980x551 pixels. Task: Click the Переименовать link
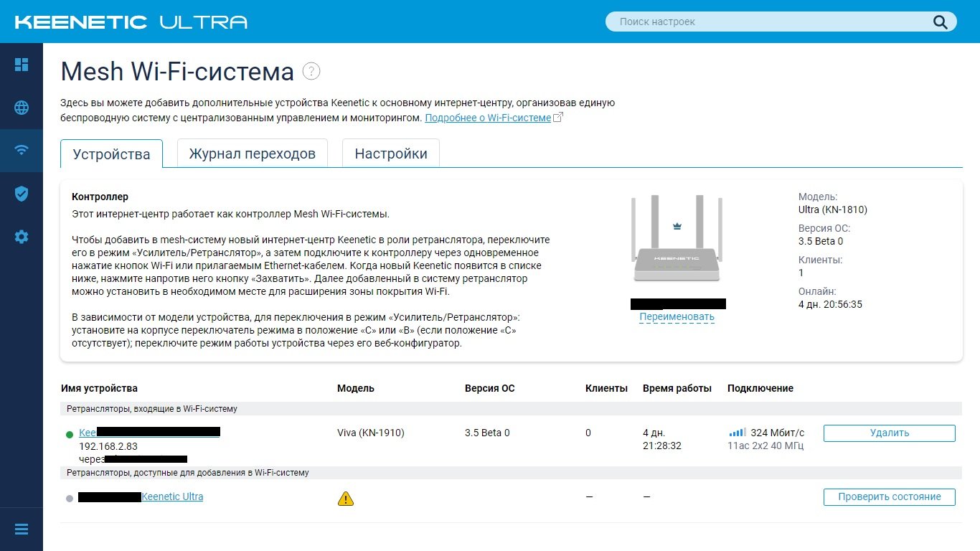(677, 316)
